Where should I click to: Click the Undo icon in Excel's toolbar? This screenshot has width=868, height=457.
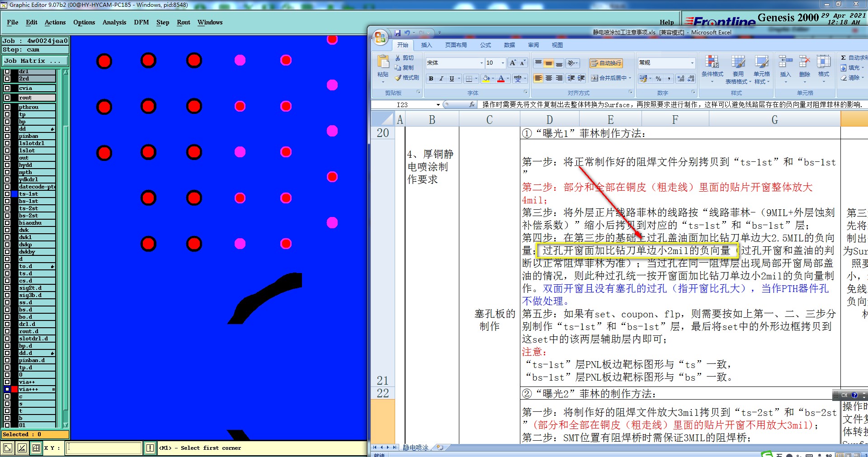pyautogui.click(x=407, y=33)
